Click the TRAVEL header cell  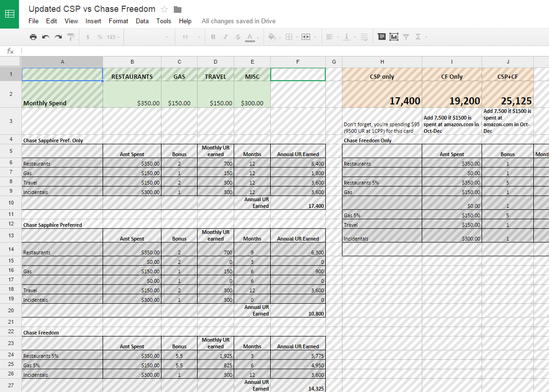pos(216,75)
